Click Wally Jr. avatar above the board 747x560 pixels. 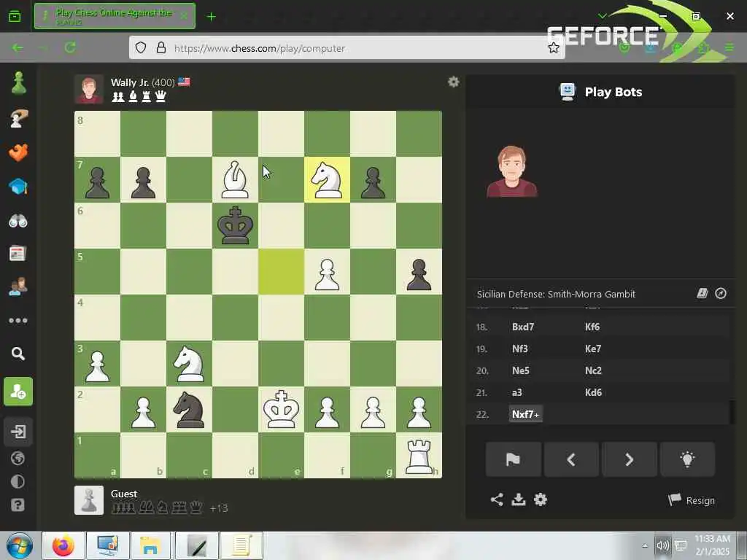pos(88,89)
